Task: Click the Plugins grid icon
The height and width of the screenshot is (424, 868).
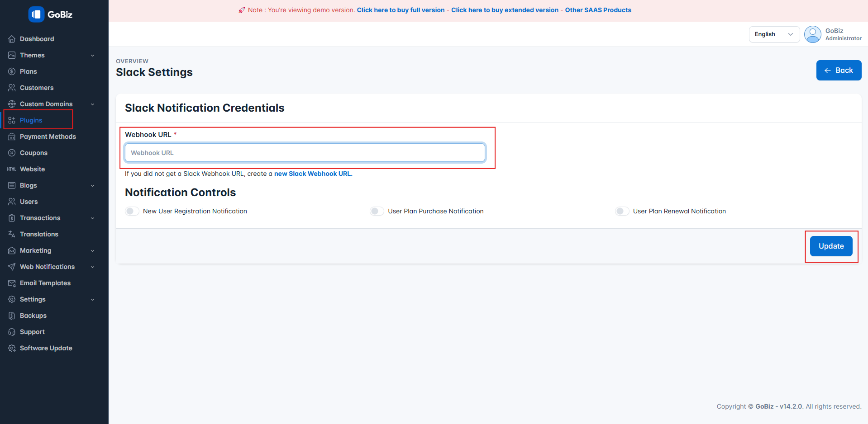Action: tap(12, 120)
